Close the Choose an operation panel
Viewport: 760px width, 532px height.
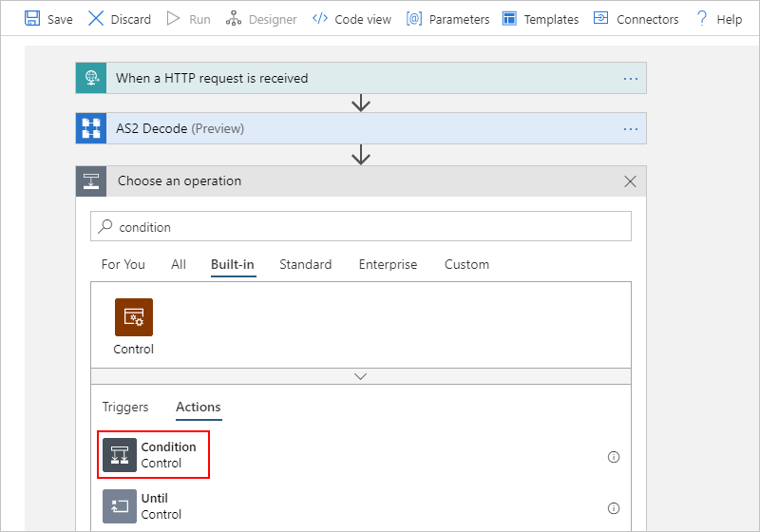[x=630, y=180]
